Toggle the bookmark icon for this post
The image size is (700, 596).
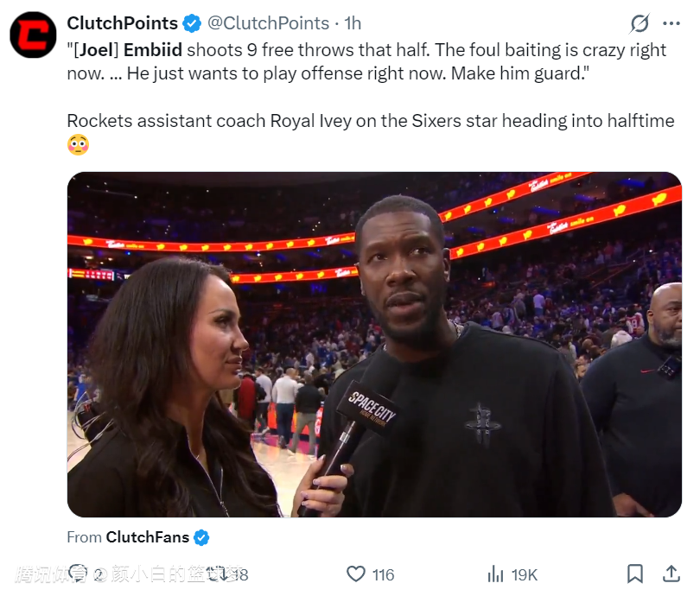pos(635,574)
